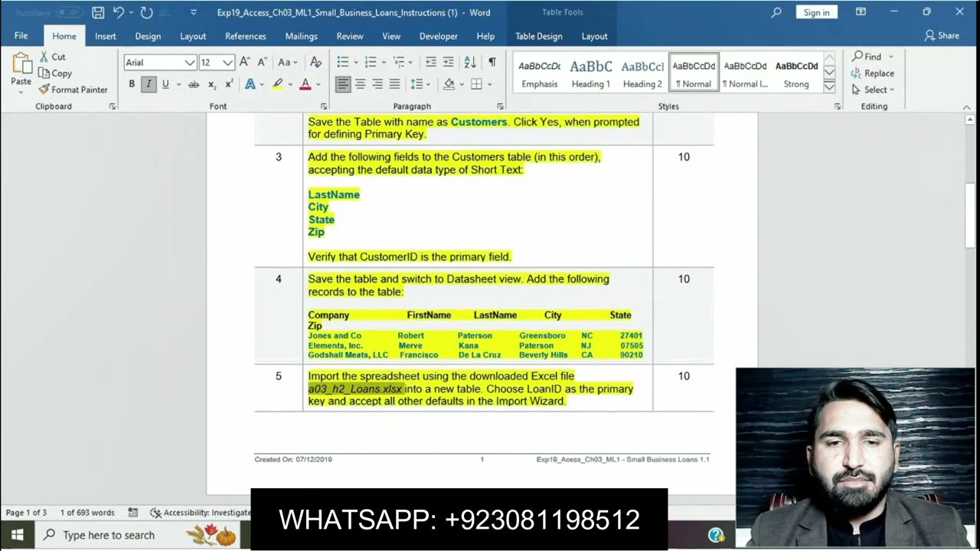Open Customize Quick Access Toolbar dropdown
980x551 pixels.
click(194, 13)
